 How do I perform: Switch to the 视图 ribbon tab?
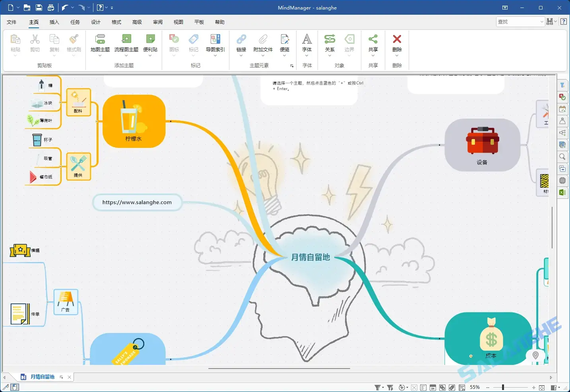click(178, 22)
